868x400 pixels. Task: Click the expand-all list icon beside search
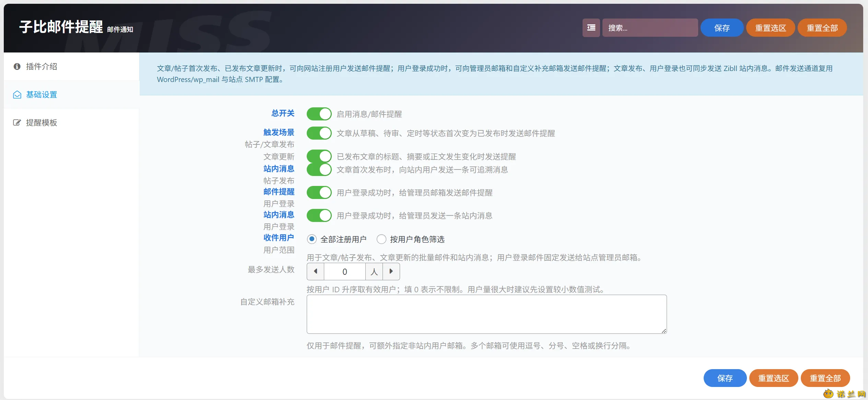point(591,28)
